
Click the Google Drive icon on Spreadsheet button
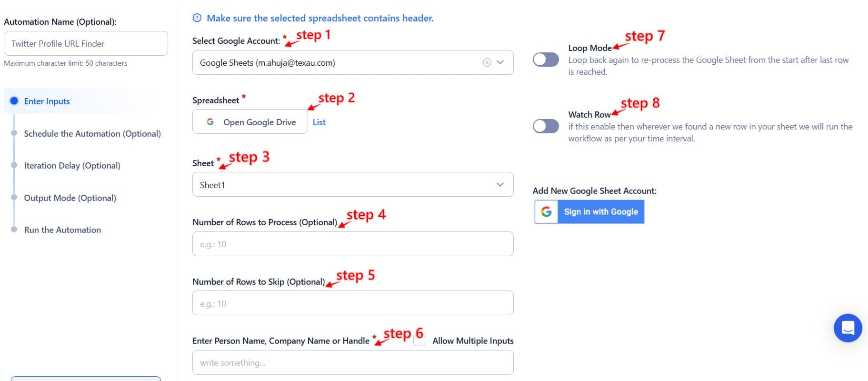210,122
